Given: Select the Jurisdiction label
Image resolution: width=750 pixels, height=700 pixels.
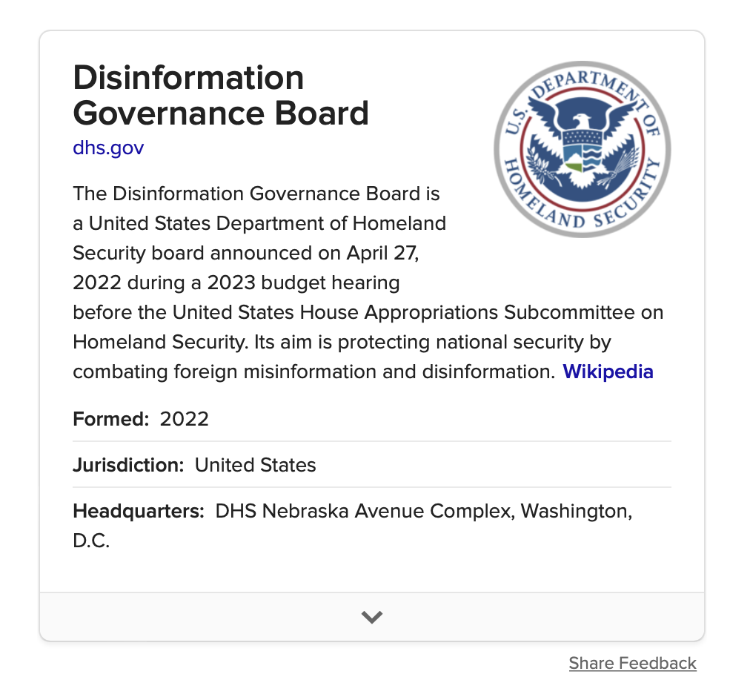Looking at the screenshot, I should (x=128, y=465).
